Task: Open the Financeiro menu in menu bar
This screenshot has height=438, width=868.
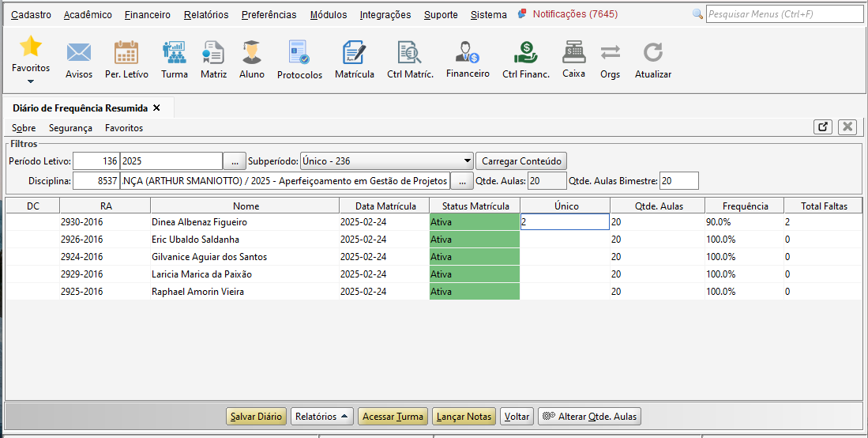Action: tap(147, 15)
